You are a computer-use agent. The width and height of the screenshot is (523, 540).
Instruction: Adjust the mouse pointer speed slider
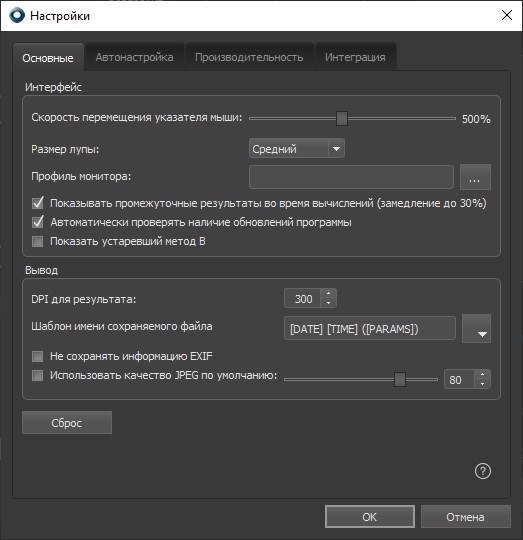click(x=342, y=118)
